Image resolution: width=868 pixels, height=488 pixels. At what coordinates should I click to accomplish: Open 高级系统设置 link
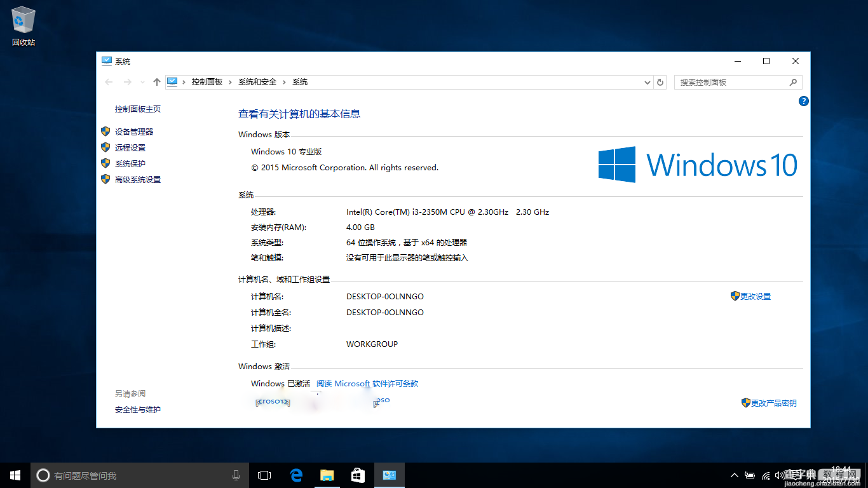click(x=138, y=180)
